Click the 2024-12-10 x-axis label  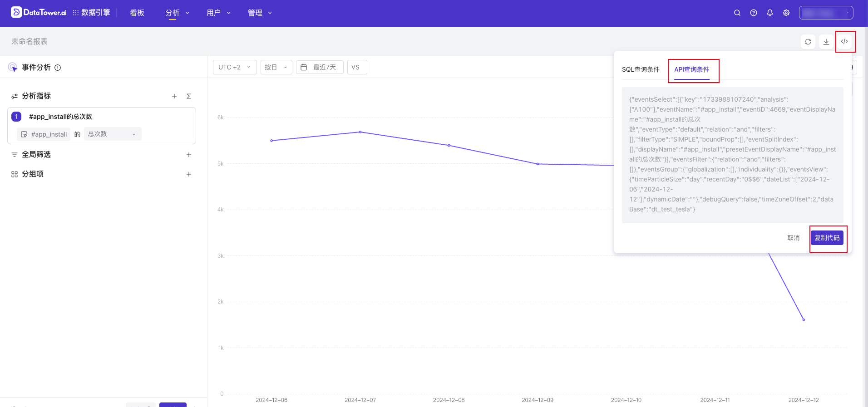(x=626, y=400)
